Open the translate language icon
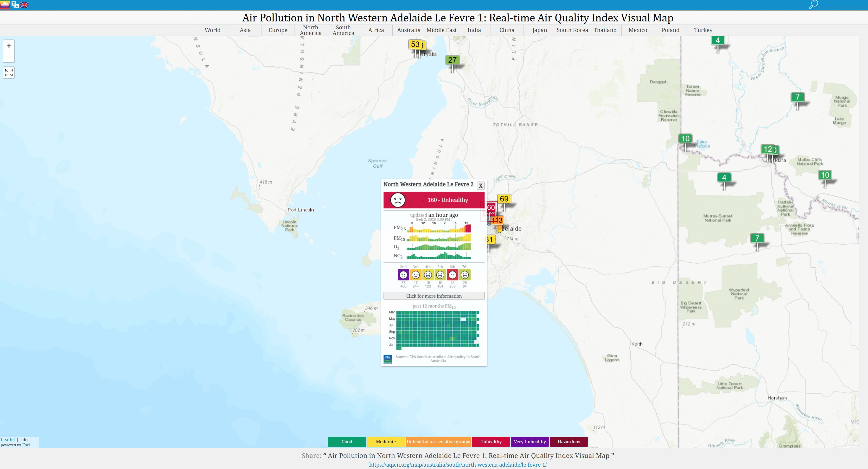The image size is (868, 469). tap(15, 5)
